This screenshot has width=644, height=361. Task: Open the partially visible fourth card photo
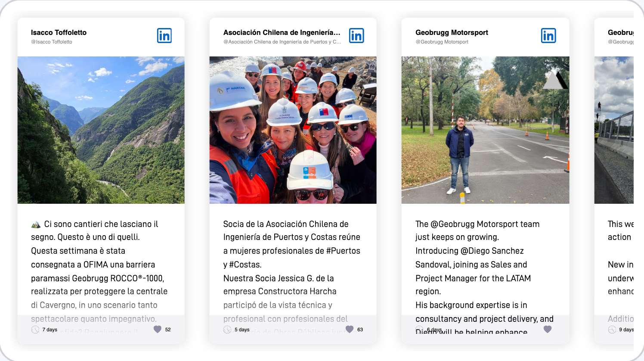click(614, 130)
